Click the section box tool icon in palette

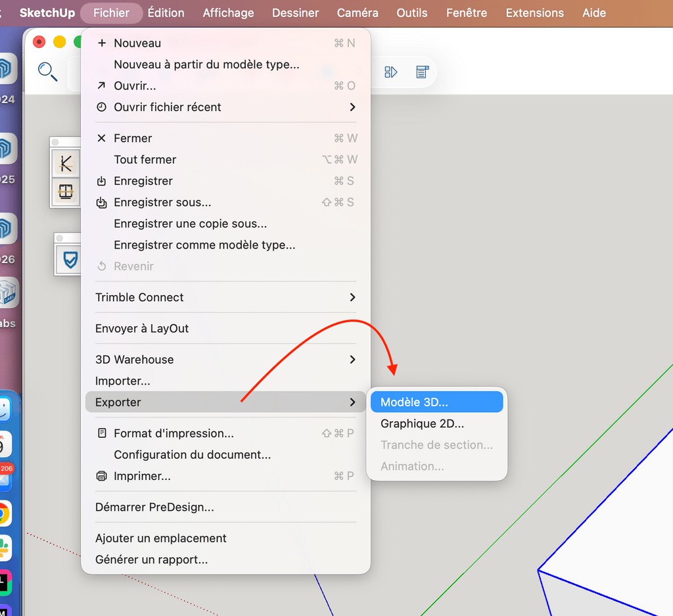point(66,191)
